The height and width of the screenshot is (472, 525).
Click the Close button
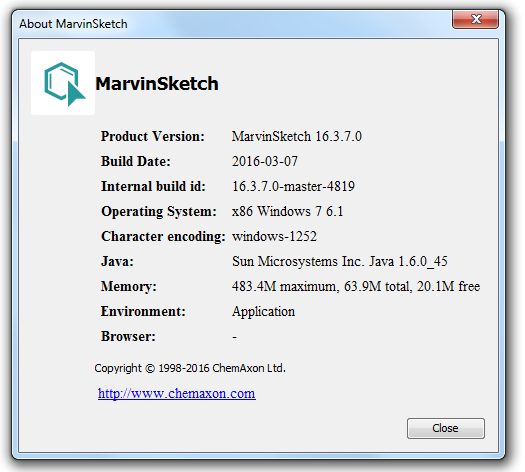click(x=446, y=428)
